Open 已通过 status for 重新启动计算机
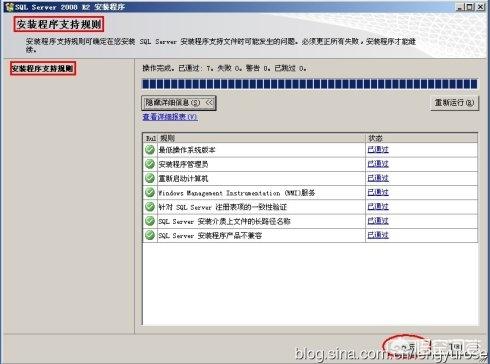Viewport: 490px width, 364px height. point(378,178)
